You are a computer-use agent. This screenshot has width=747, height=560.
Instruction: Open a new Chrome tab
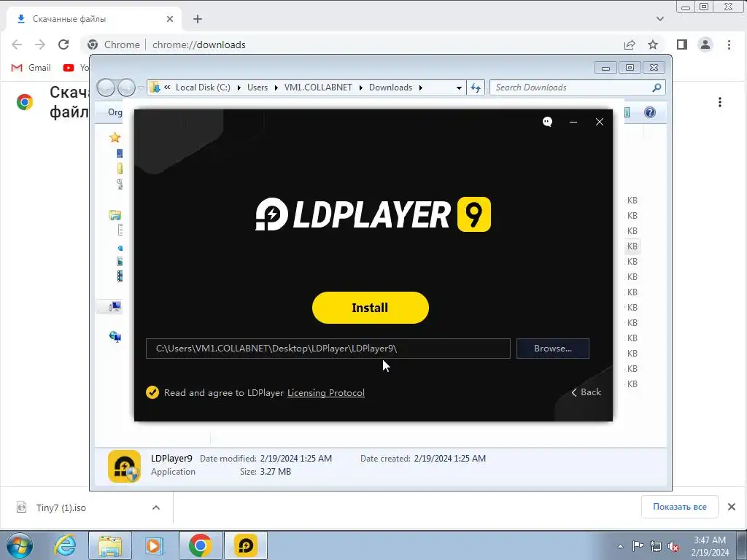pyautogui.click(x=198, y=19)
